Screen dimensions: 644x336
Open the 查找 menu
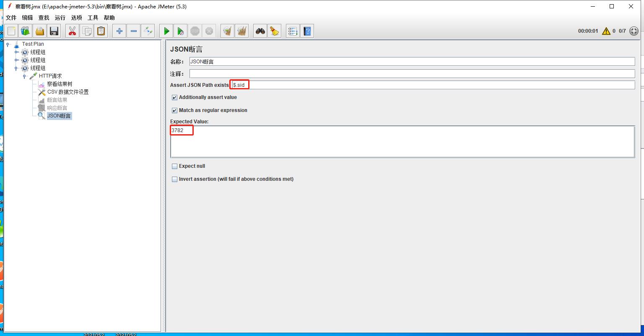click(x=44, y=18)
